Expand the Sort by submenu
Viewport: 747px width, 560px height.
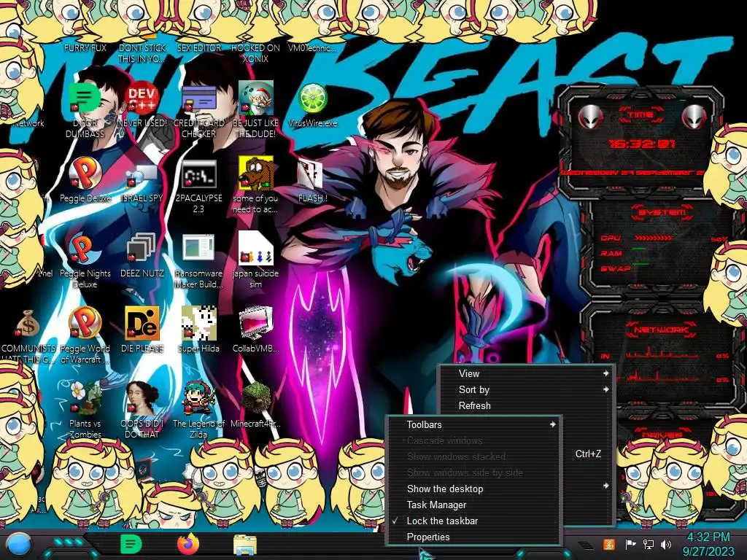tap(527, 390)
